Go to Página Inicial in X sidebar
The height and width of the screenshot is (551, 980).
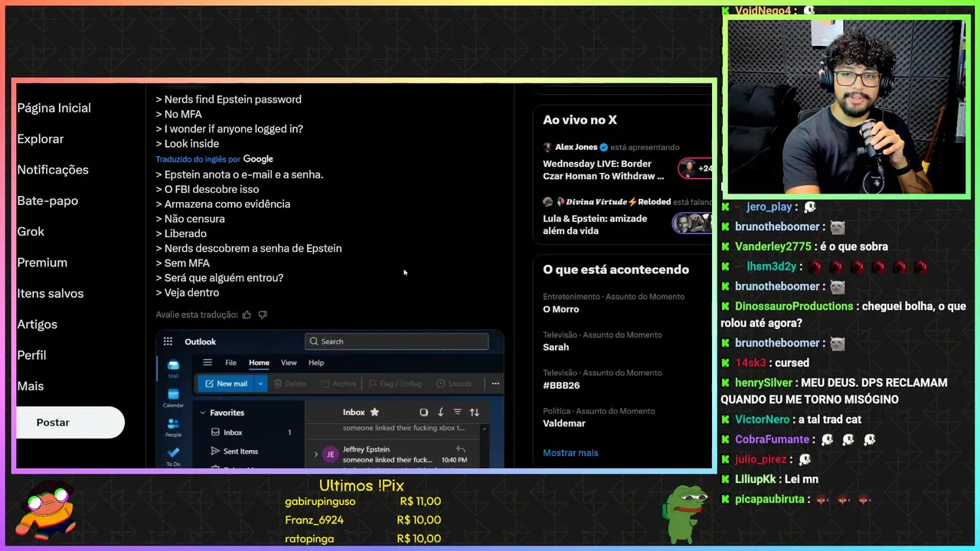[54, 108]
